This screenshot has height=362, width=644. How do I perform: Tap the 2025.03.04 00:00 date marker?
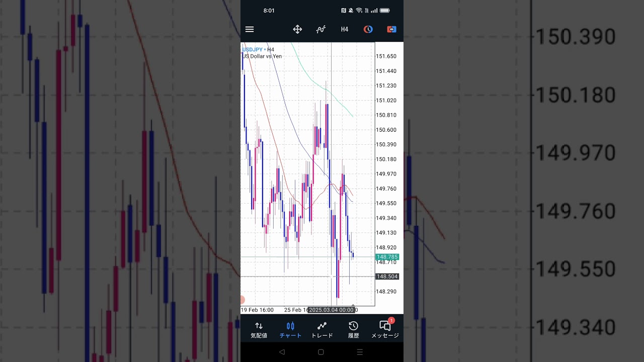pyautogui.click(x=331, y=310)
